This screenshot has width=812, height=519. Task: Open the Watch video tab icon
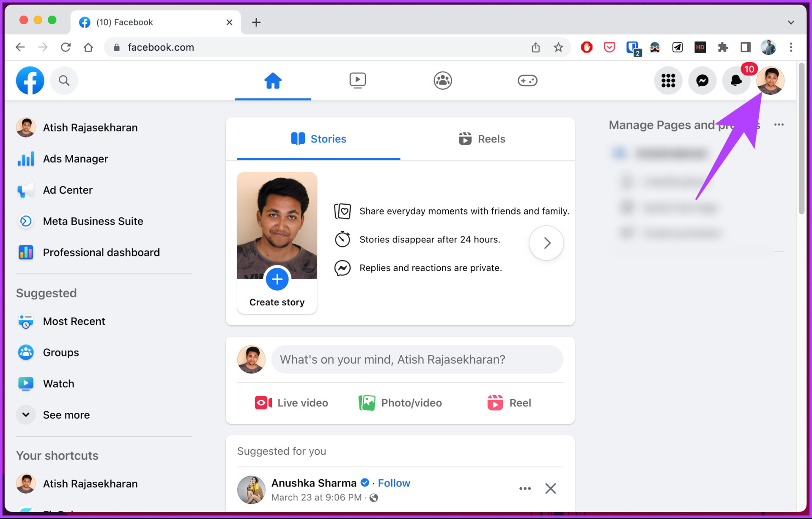358,80
